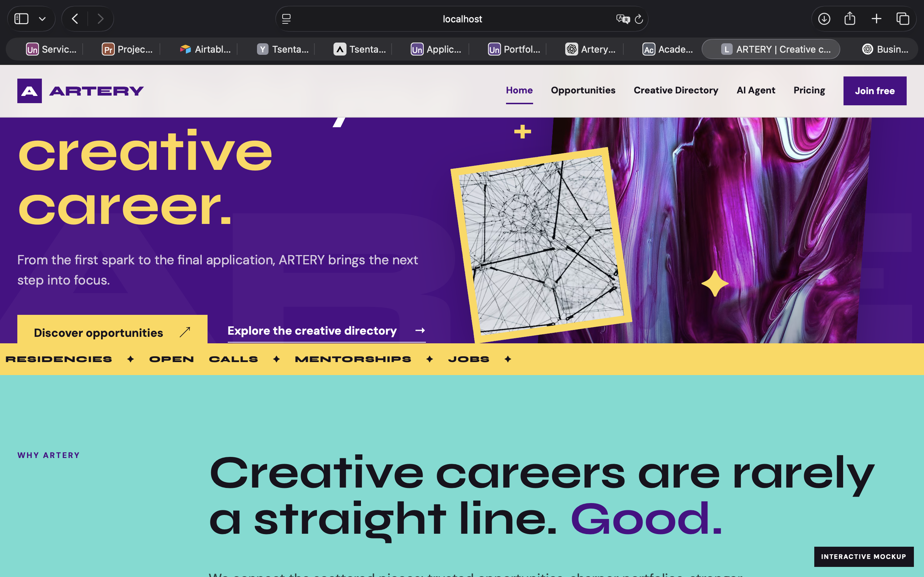Toggle the Safari sidebar icon
The width and height of the screenshot is (924, 577).
(21, 19)
